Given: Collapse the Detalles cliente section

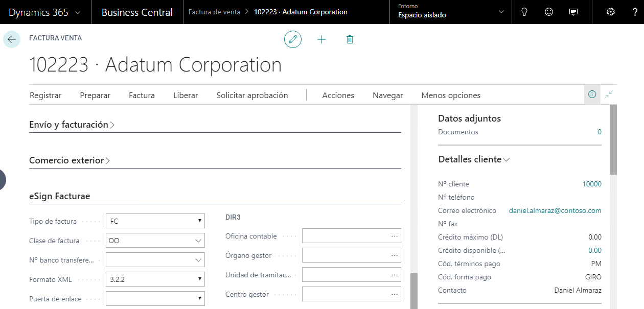Looking at the screenshot, I should click(474, 159).
